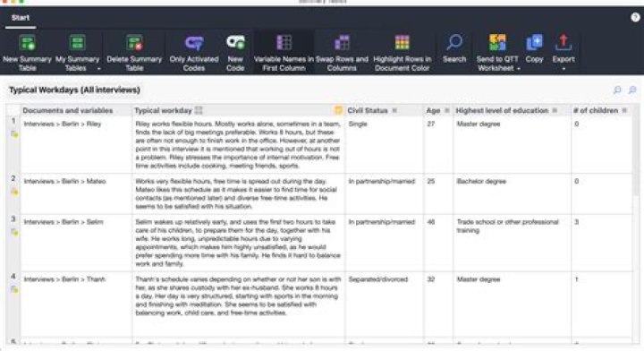Image resolution: width=644 pixels, height=351 pixels.
Task: Click the document icon in row 1
Action: pos(14,134)
